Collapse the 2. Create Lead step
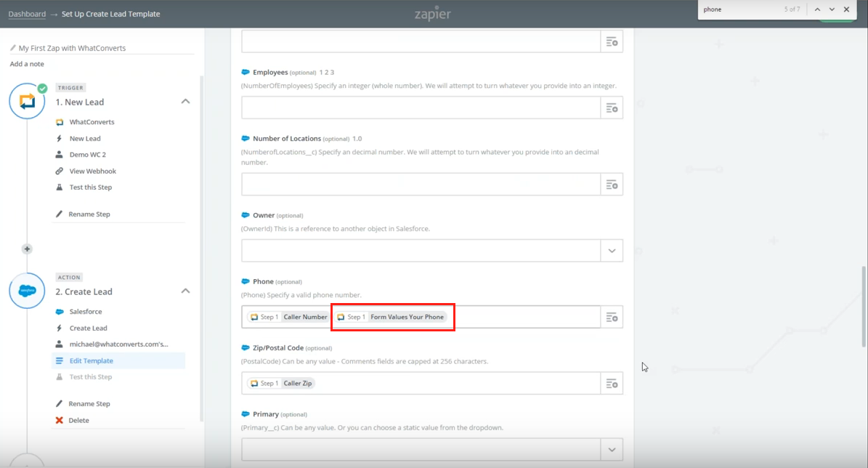This screenshot has width=868, height=468. [185, 291]
